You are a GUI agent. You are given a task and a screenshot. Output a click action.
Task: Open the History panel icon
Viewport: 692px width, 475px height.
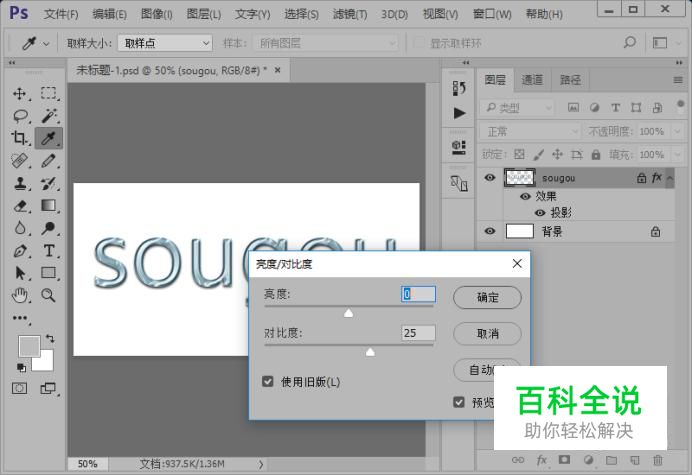click(459, 88)
